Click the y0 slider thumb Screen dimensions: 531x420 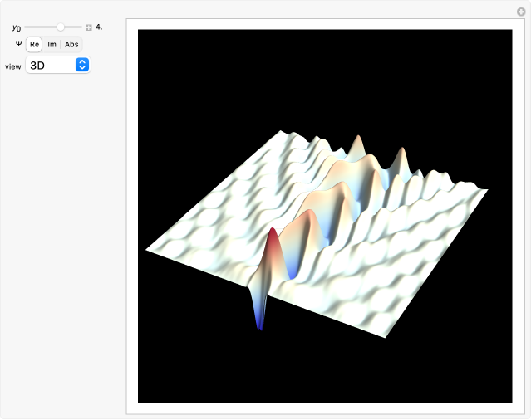pos(61,27)
